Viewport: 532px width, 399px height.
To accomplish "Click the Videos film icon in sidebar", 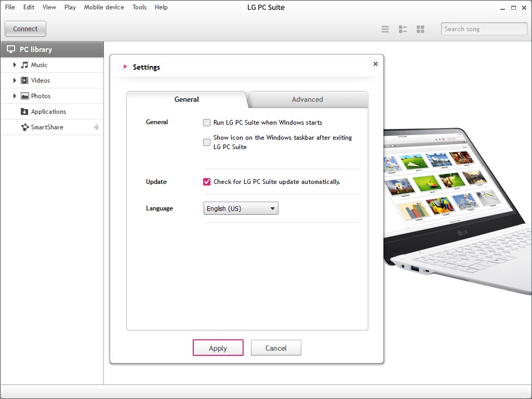I will [x=24, y=81].
